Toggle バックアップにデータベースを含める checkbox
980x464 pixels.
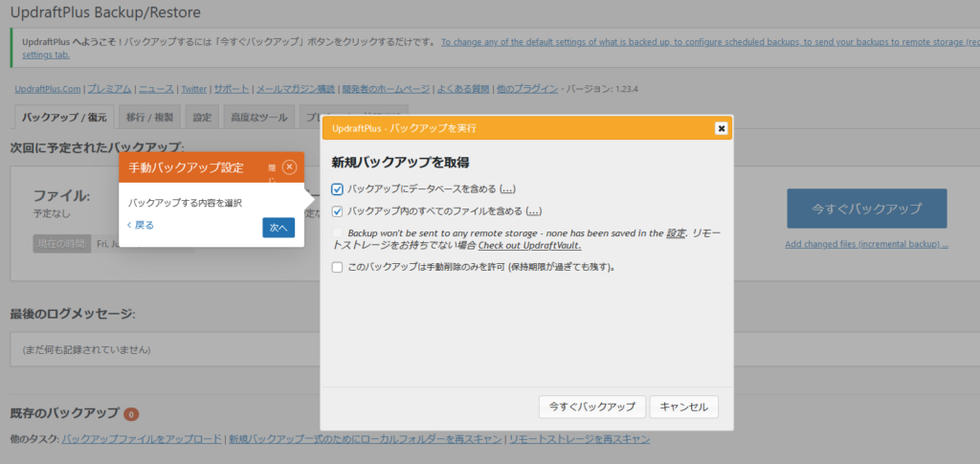(x=337, y=189)
